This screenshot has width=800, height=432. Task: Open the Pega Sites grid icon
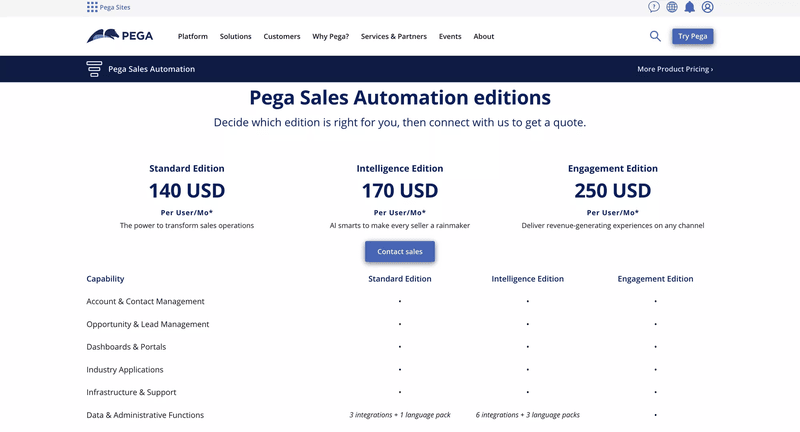(92, 7)
